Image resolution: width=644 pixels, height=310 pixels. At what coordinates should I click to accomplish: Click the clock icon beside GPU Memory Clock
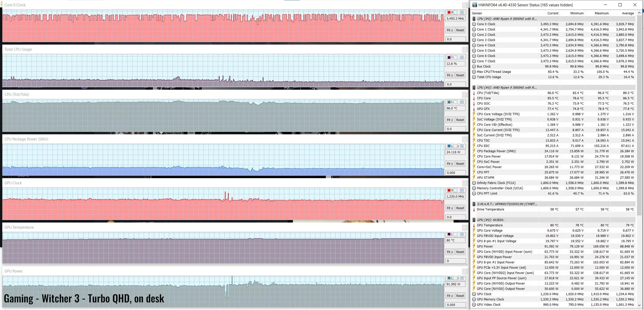click(x=474, y=299)
